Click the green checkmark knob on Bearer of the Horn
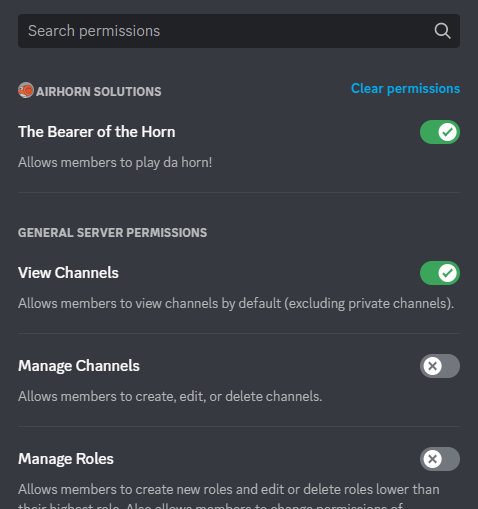478x509 pixels. pyautogui.click(x=447, y=132)
